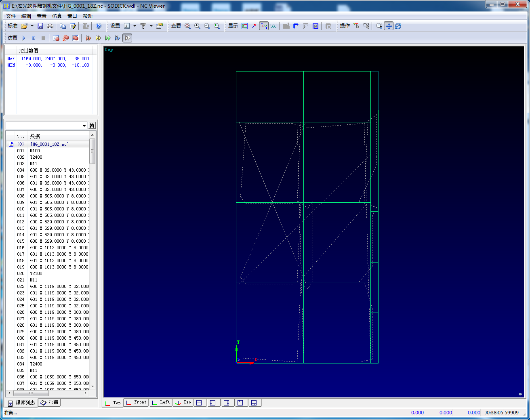Toggle the pan move tool
The height and width of the screenshot is (420, 530).
389,26
